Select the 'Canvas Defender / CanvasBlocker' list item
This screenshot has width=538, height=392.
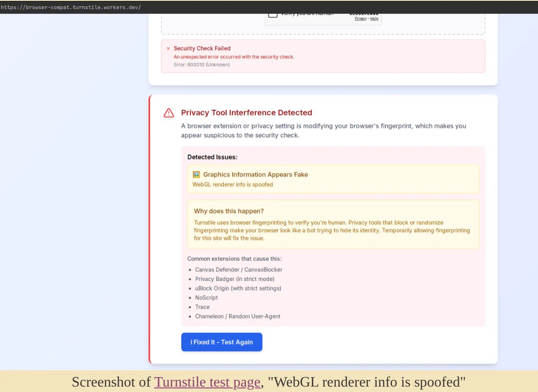coord(239,270)
